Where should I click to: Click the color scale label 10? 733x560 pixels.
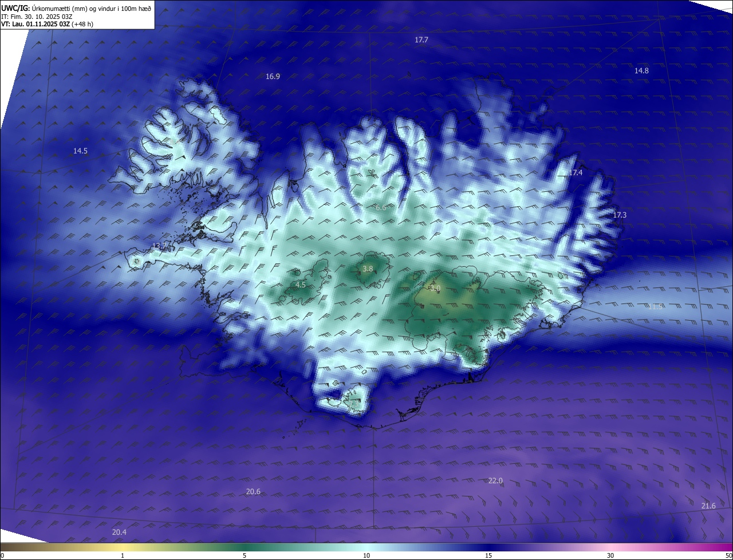pyautogui.click(x=366, y=555)
